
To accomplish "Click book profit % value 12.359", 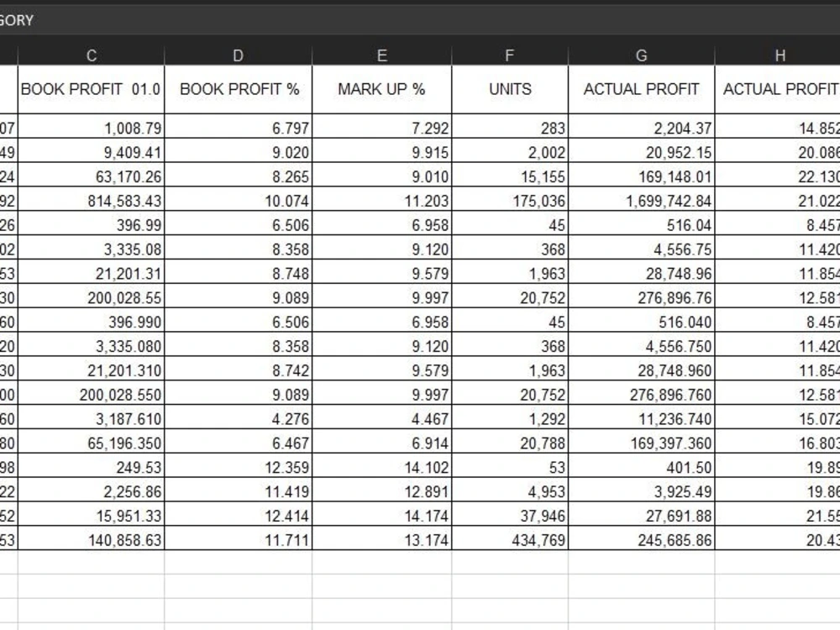I will click(239, 465).
